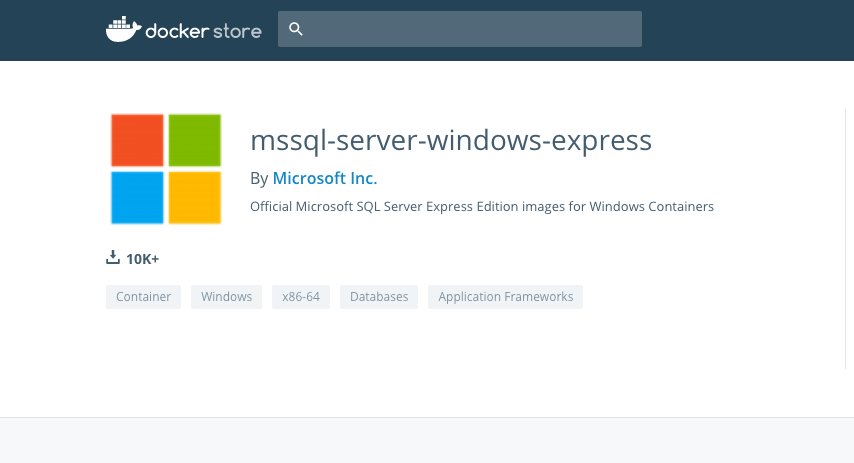Open the Microsoft Inc. publisher link

pyautogui.click(x=325, y=178)
